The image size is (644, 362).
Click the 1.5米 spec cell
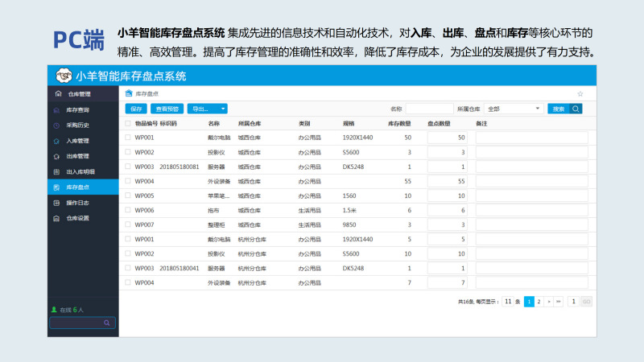(349, 210)
